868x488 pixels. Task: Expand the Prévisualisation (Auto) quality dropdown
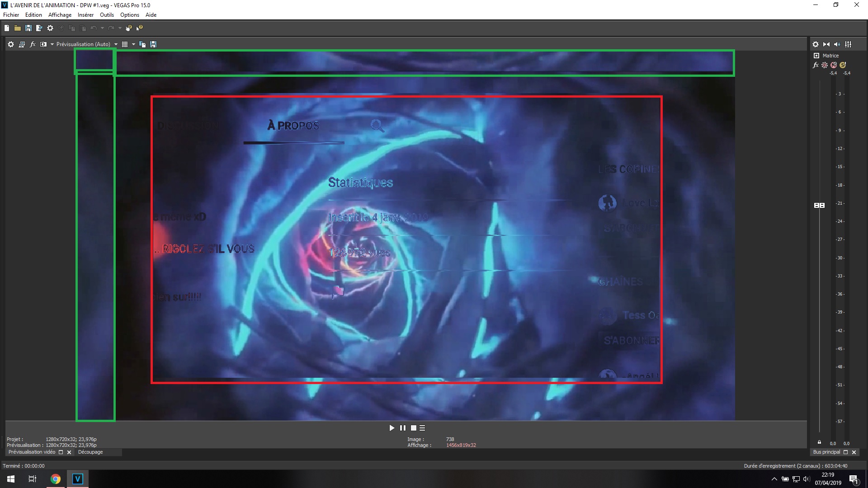point(116,44)
